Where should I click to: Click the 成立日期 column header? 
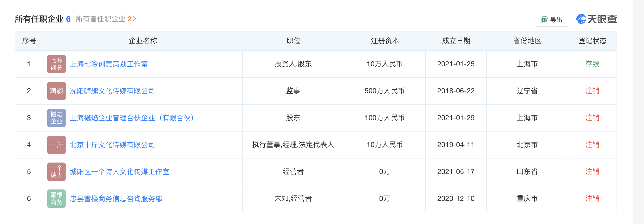[x=456, y=41]
